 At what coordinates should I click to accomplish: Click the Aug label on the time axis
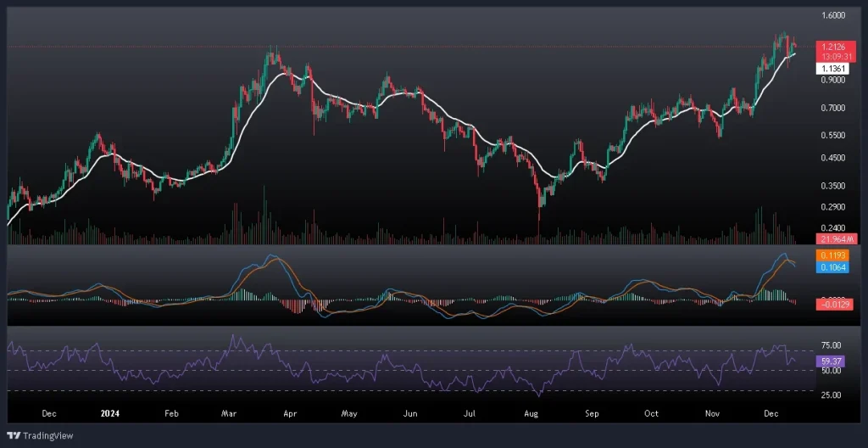tap(532, 413)
